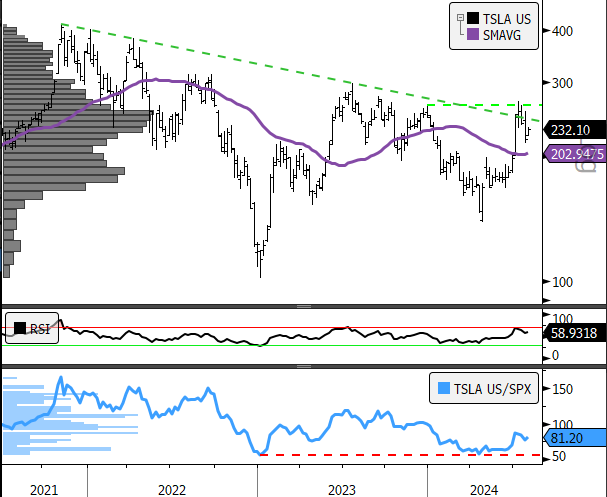Click the red dashed support line in the ratio panel
This screenshot has width=607, height=497.
click(401, 455)
